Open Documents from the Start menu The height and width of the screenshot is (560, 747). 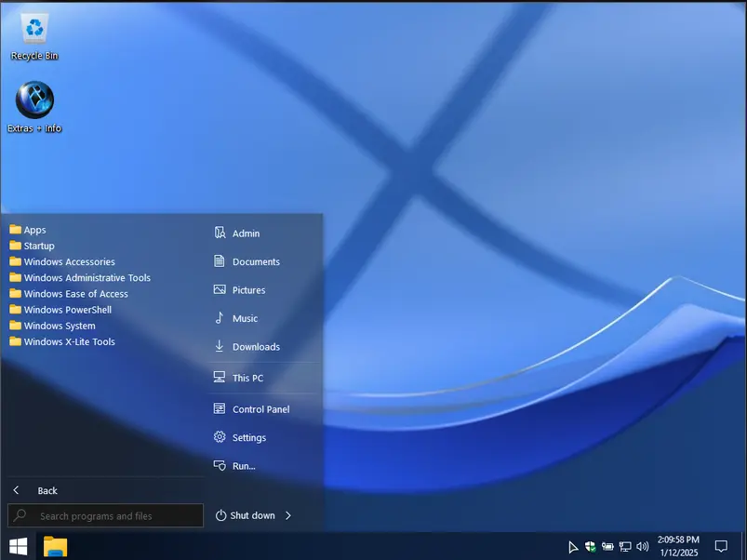click(257, 261)
